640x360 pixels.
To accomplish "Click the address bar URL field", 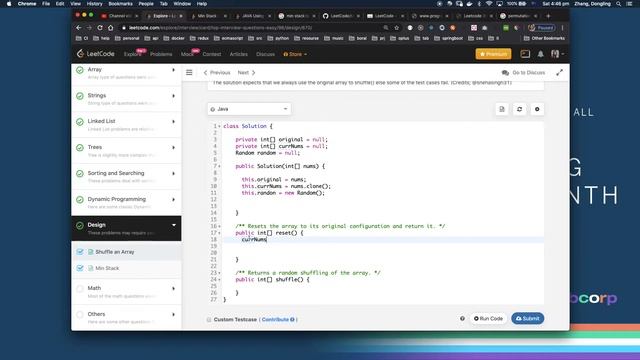I will tap(253, 28).
